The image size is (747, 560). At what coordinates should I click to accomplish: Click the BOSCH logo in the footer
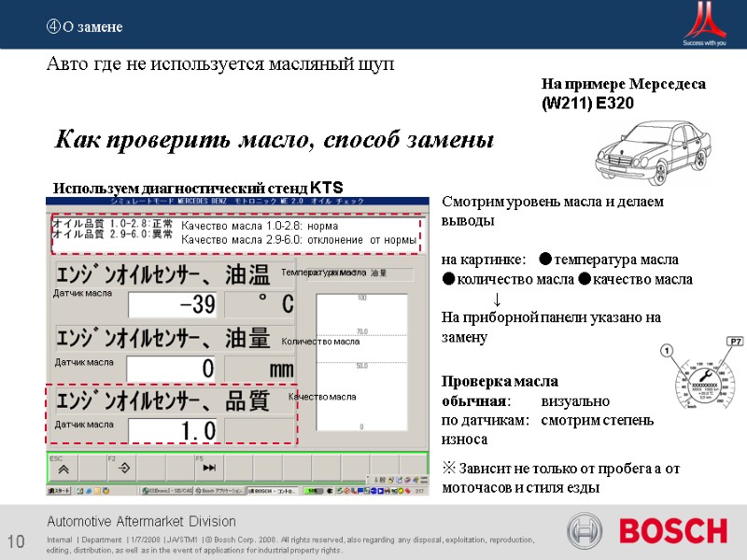(672, 530)
